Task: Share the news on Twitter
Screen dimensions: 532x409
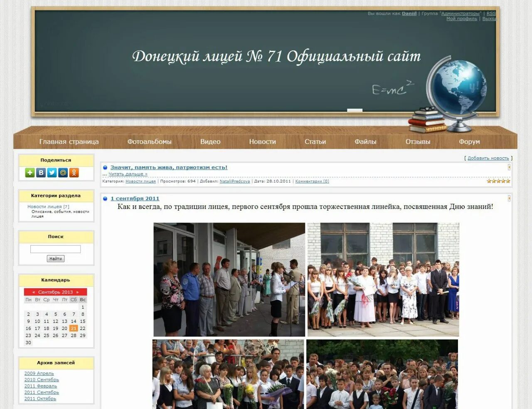Action: click(52, 172)
